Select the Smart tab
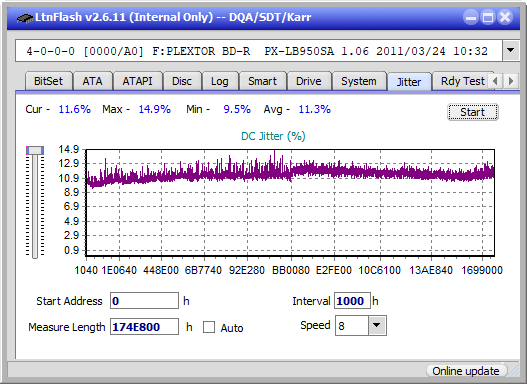 pos(262,81)
